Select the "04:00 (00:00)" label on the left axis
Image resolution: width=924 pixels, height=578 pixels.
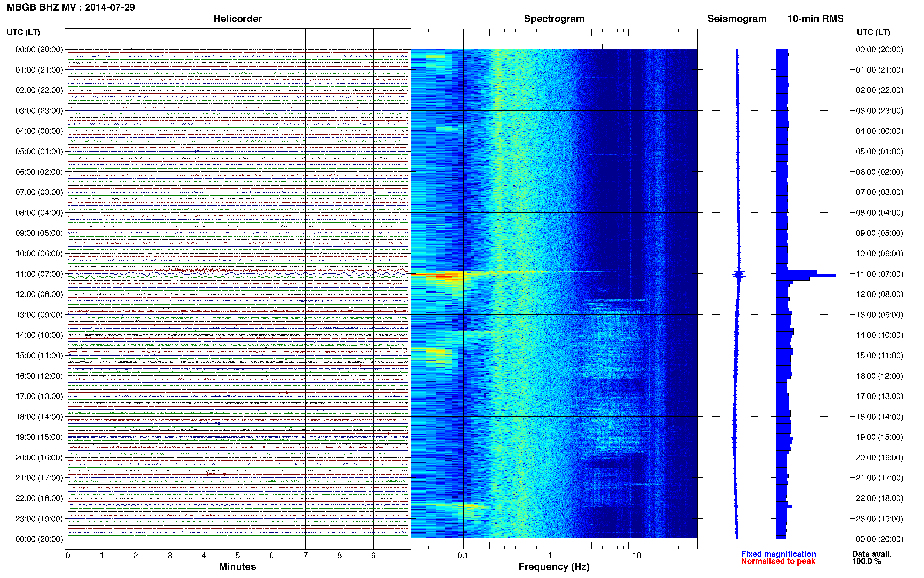tap(39, 131)
